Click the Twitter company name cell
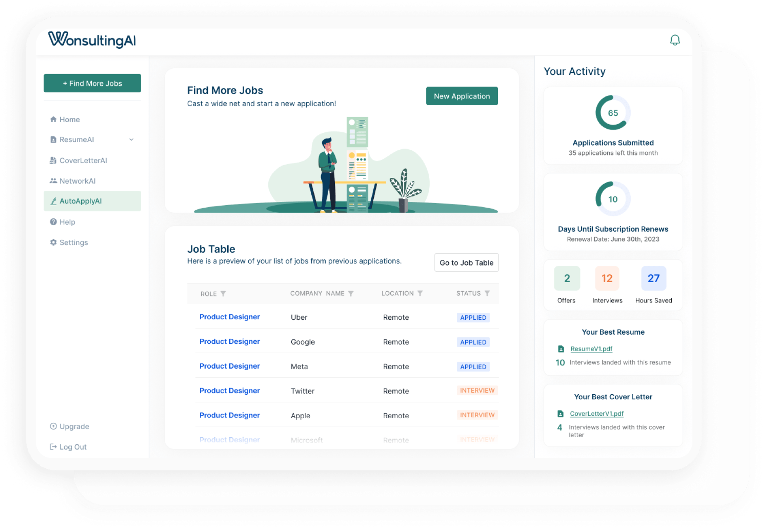This screenshot has height=532, width=767. click(x=303, y=391)
